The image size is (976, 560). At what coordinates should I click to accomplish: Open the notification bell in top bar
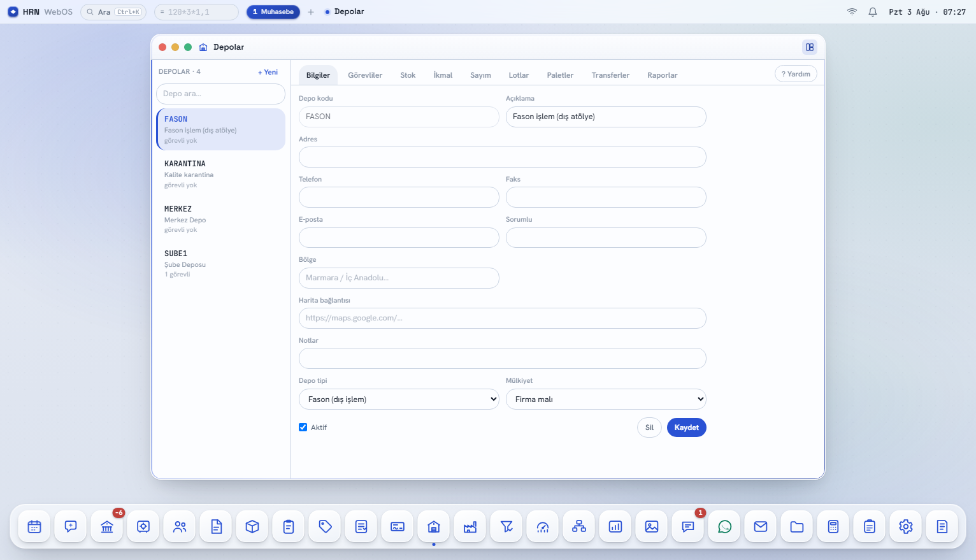873,11
